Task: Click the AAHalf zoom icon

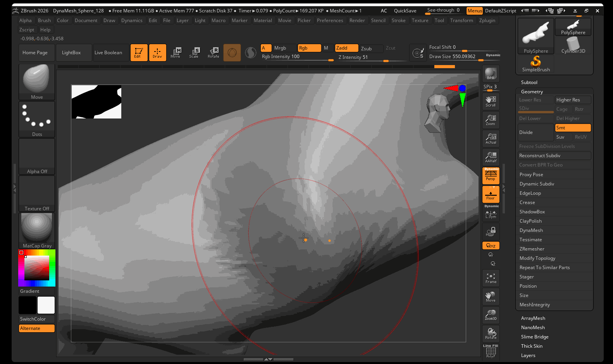Action: pyautogui.click(x=491, y=157)
